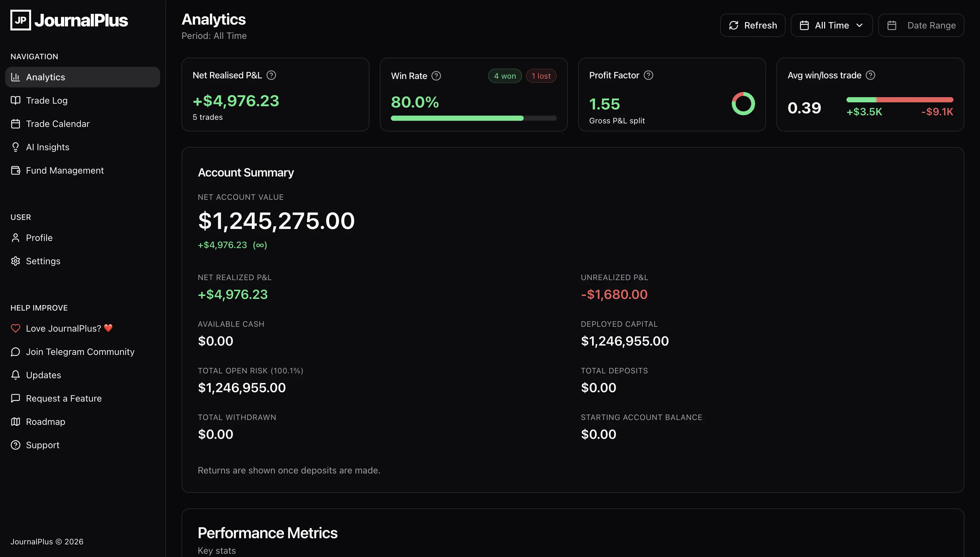The height and width of the screenshot is (557, 980).
Task: Click the Profit Factor info icon
Action: click(648, 75)
